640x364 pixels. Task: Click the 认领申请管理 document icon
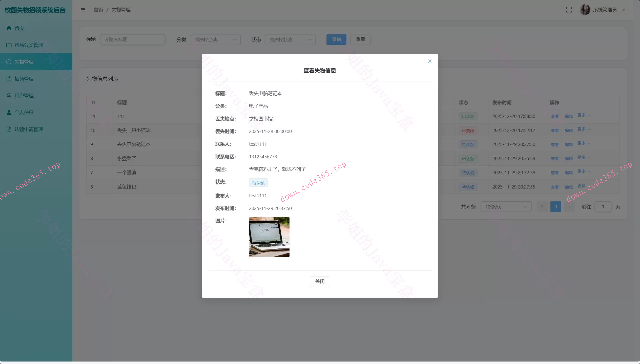pyautogui.click(x=9, y=129)
